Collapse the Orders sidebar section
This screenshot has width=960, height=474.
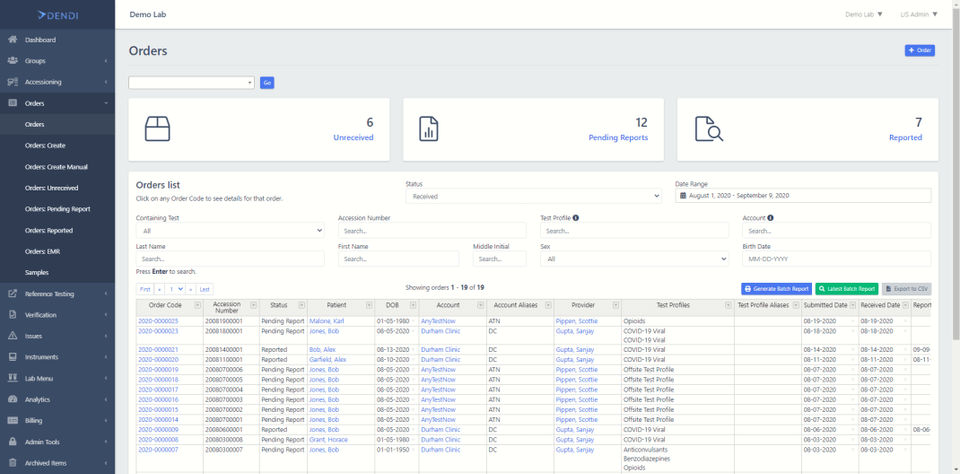(x=58, y=103)
